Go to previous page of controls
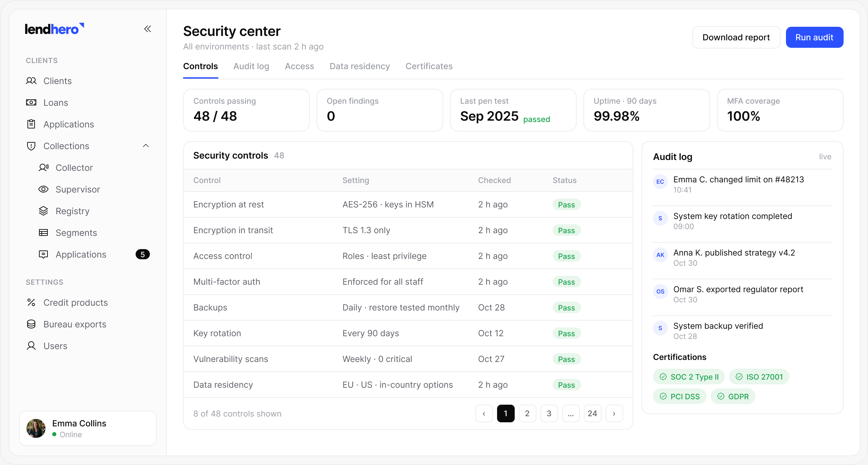This screenshot has width=868, height=465. pos(484,413)
